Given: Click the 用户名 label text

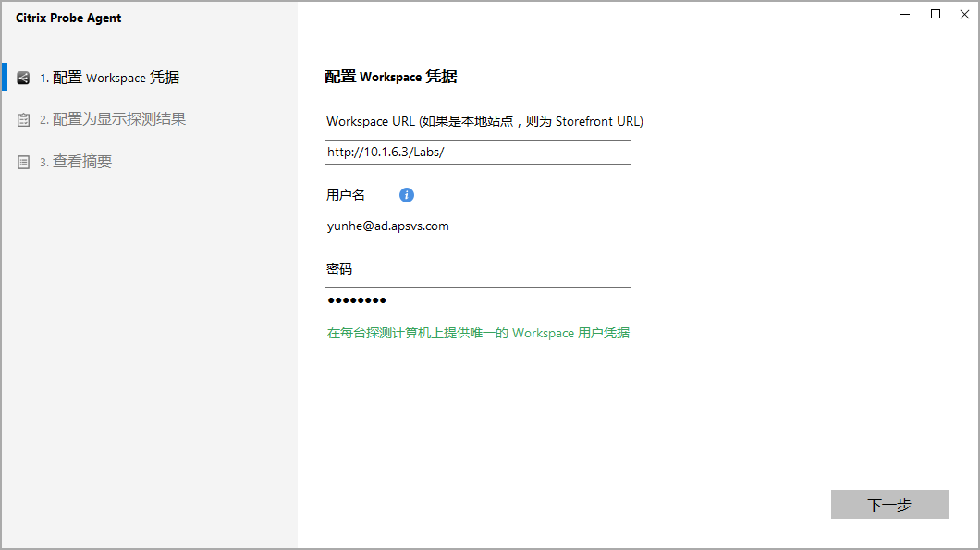Looking at the screenshot, I should [346, 195].
